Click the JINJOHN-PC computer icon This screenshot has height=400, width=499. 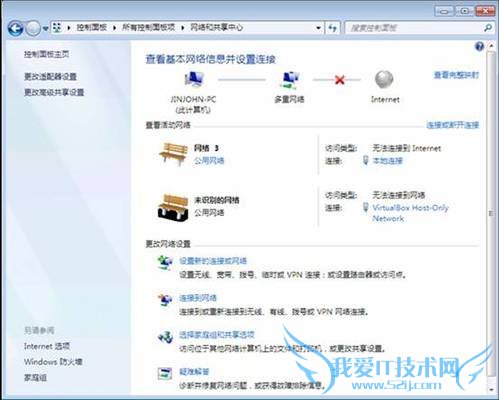194,80
